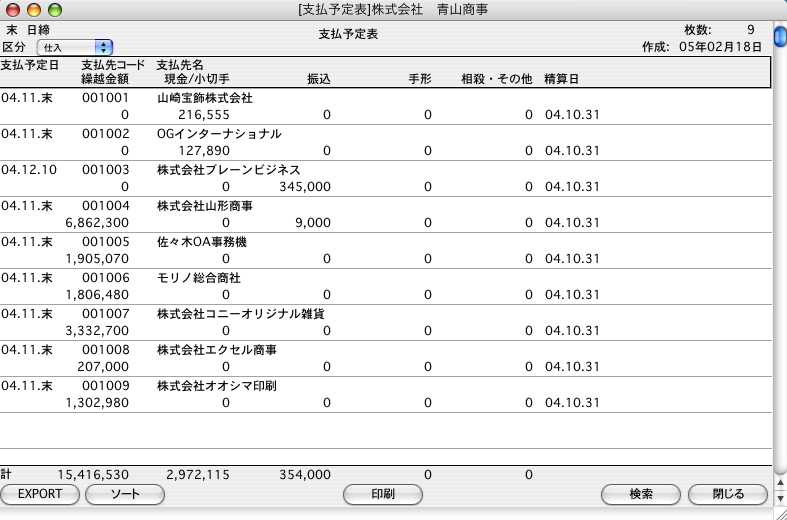Zoom window with the green button

point(54,10)
